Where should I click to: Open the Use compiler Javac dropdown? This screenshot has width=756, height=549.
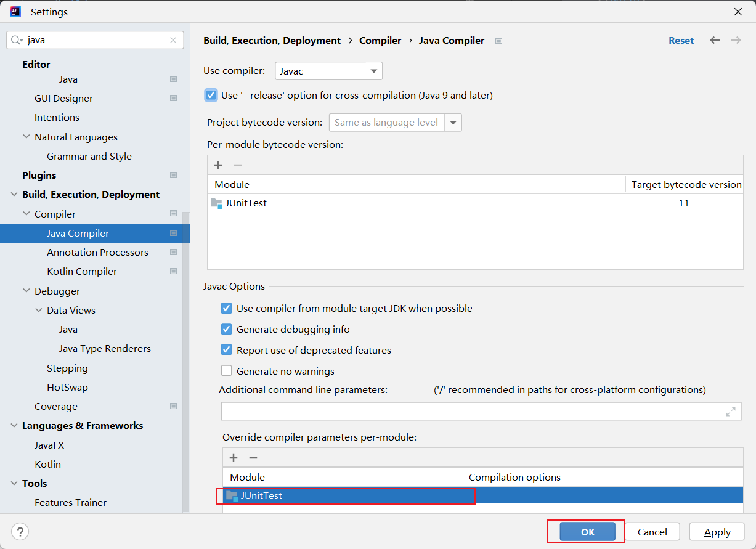click(x=328, y=71)
